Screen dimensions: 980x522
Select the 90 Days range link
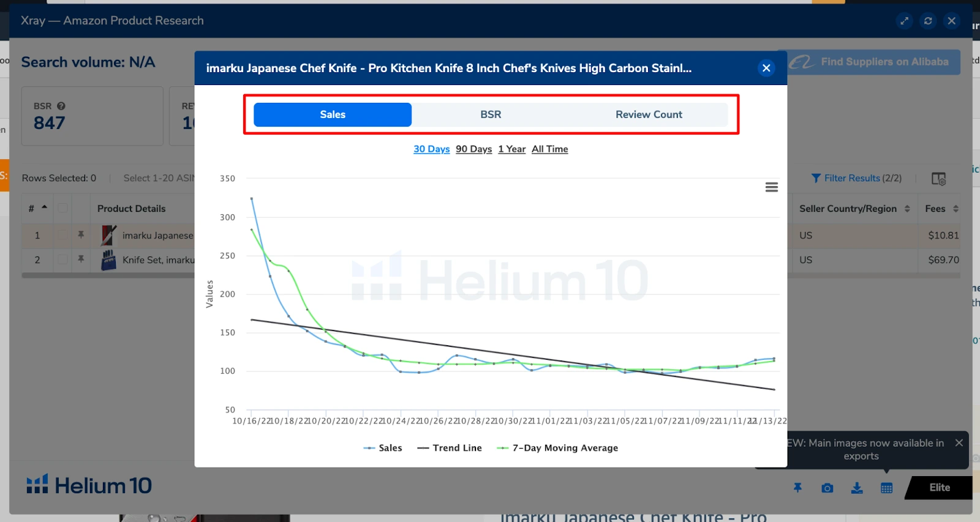(474, 149)
